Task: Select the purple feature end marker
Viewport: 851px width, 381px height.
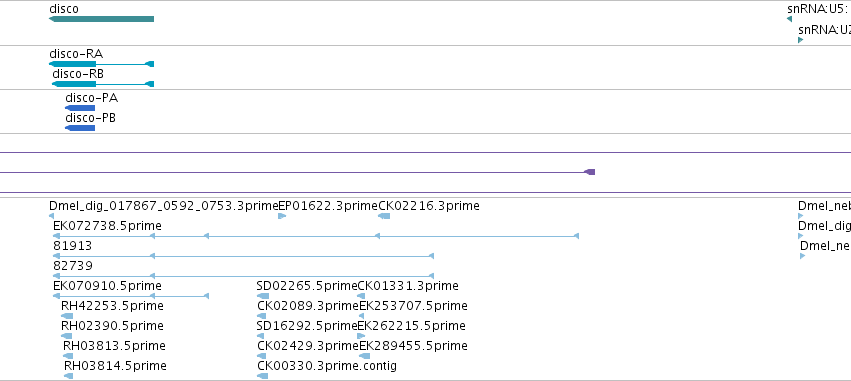Action: (x=589, y=172)
